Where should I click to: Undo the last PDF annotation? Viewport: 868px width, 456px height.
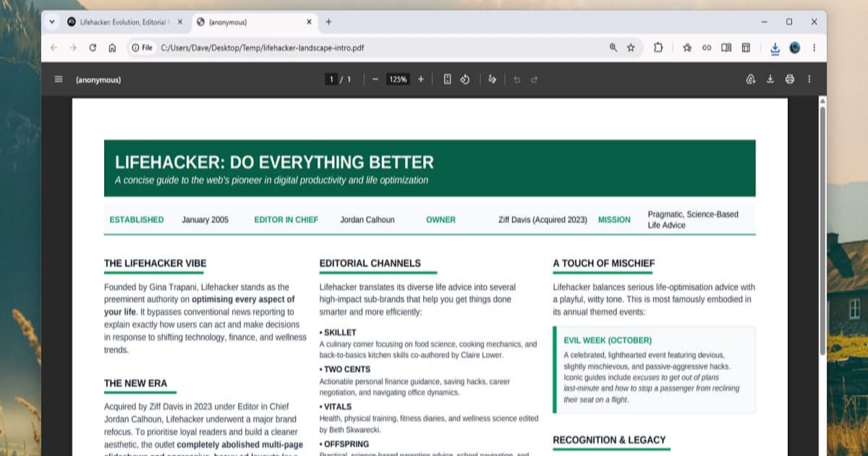click(x=516, y=80)
